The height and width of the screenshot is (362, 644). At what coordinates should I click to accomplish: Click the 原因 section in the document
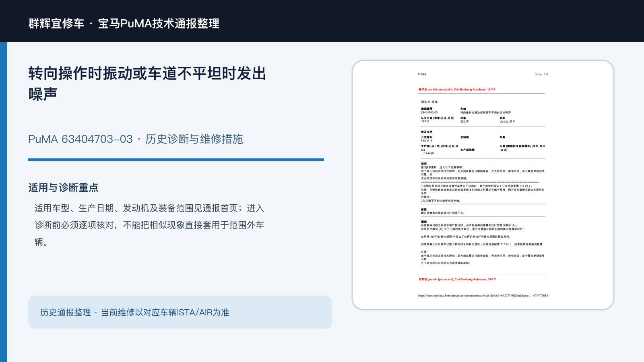point(443,211)
